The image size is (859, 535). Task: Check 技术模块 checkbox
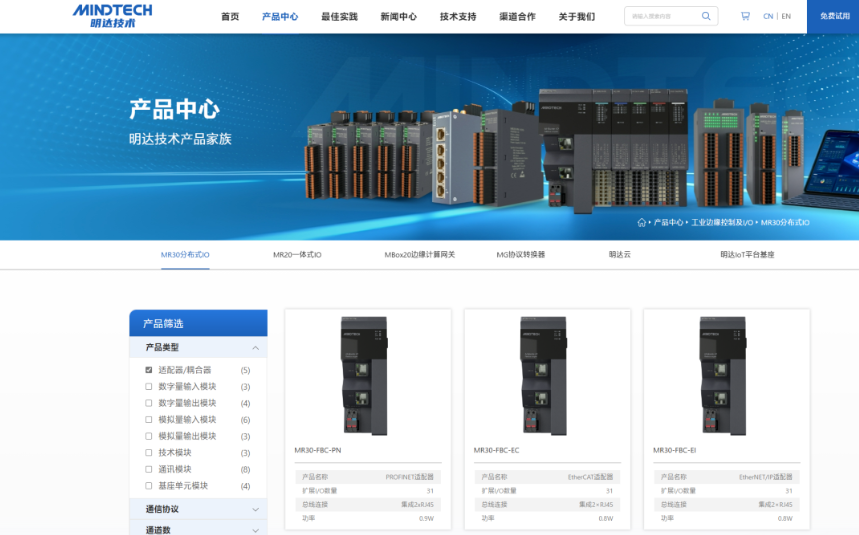148,452
